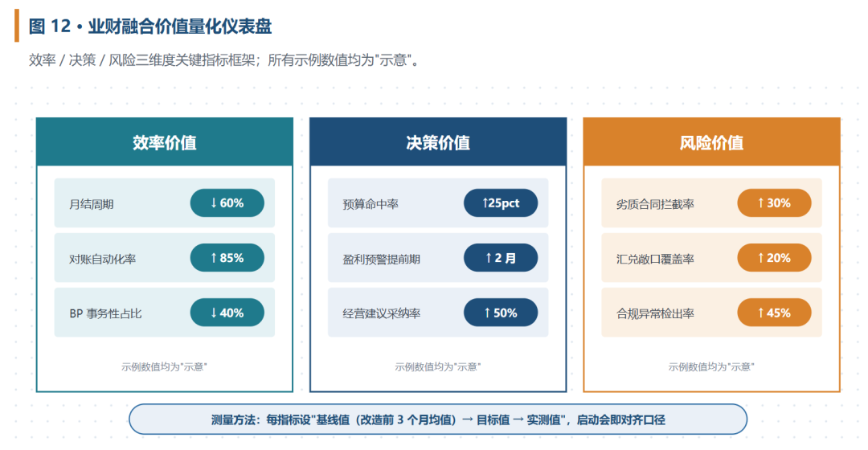Click the ↑50% badge for 经营建议采纳率
The height and width of the screenshot is (450, 868).
pos(501,313)
